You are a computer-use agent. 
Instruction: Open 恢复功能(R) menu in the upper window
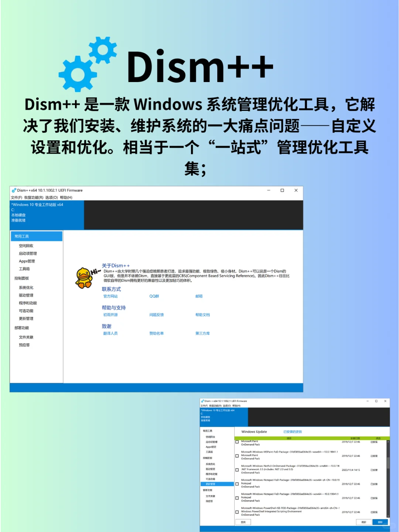tap(34, 197)
